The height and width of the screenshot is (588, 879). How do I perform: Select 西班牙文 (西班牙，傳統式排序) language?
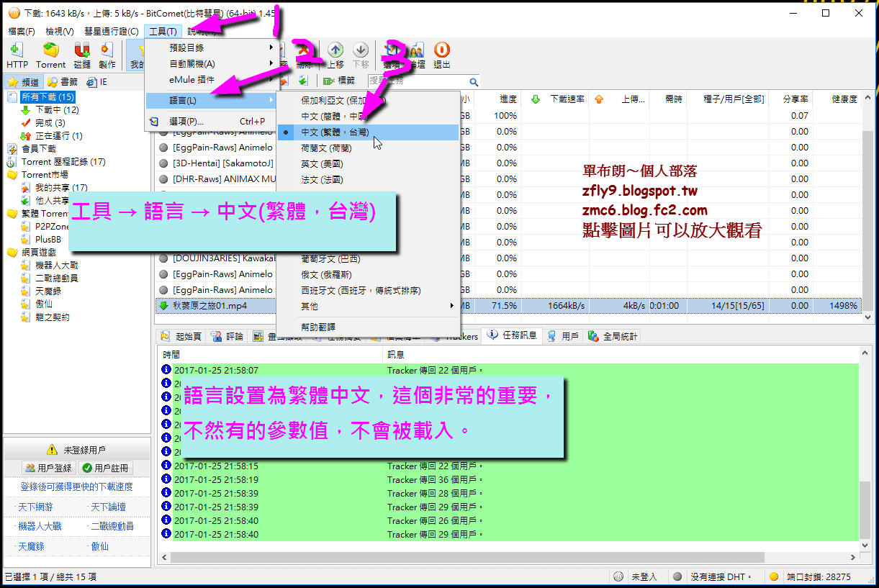point(368,290)
